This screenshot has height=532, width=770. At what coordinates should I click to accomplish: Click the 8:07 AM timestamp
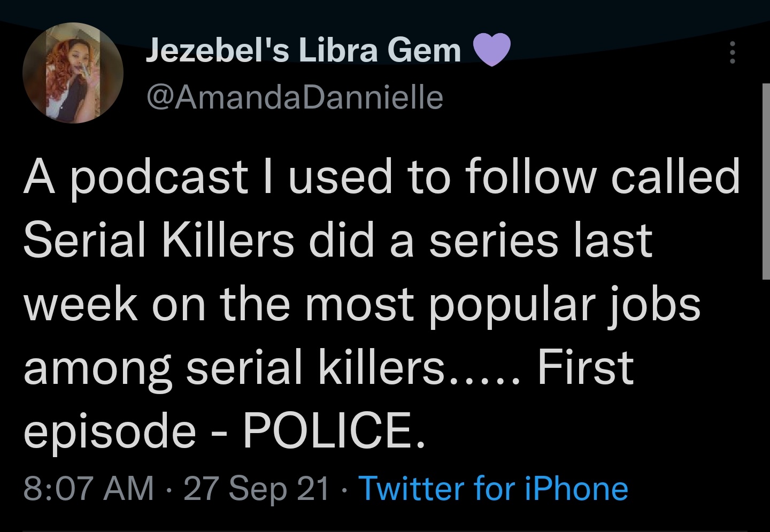click(x=89, y=488)
